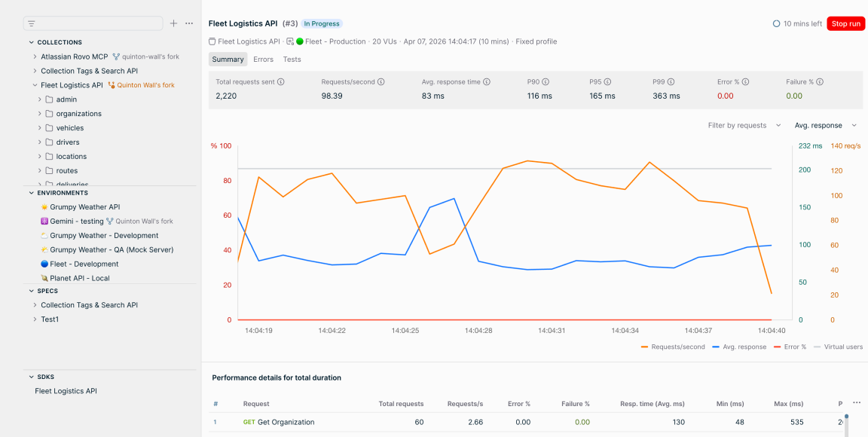Switch to the Errors tab

click(x=264, y=60)
